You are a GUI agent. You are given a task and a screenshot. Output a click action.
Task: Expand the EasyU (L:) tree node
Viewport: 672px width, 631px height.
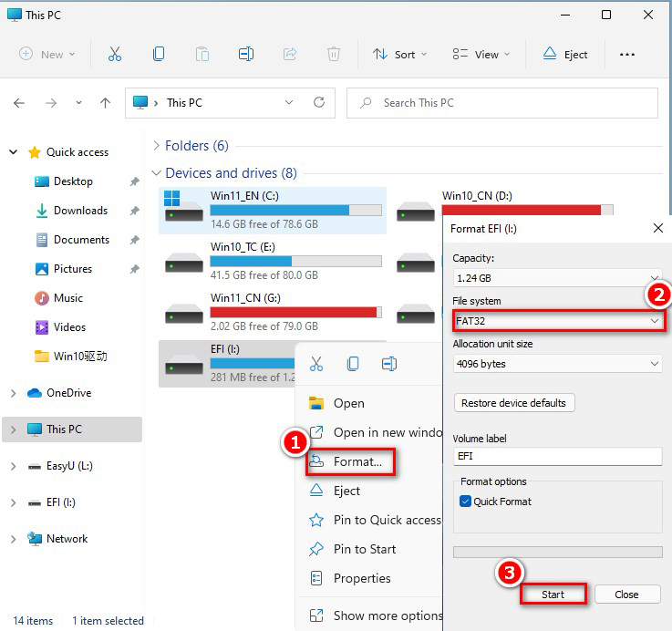14,466
